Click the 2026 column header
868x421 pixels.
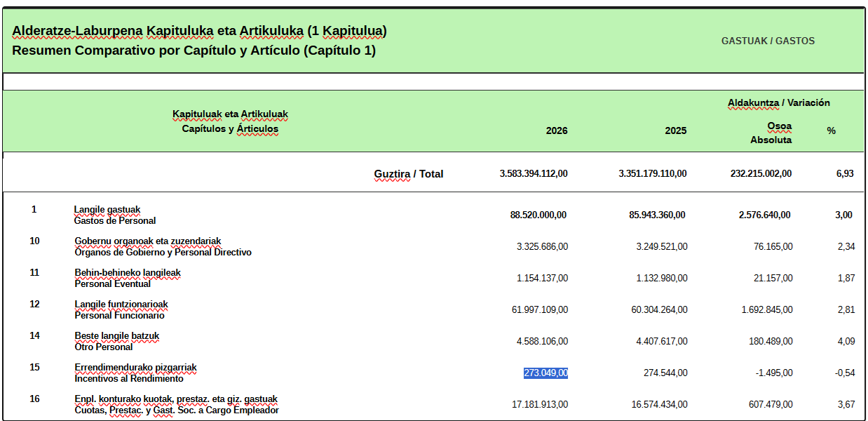pyautogui.click(x=557, y=131)
